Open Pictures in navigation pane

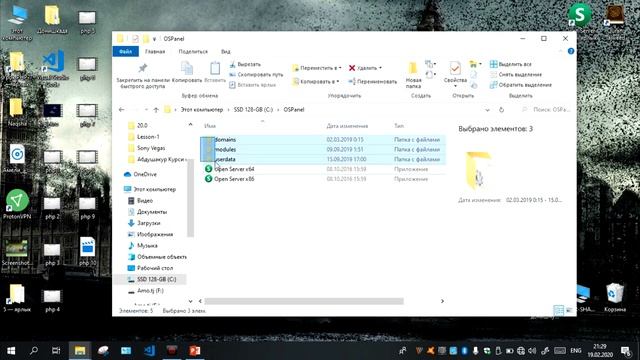[155, 234]
